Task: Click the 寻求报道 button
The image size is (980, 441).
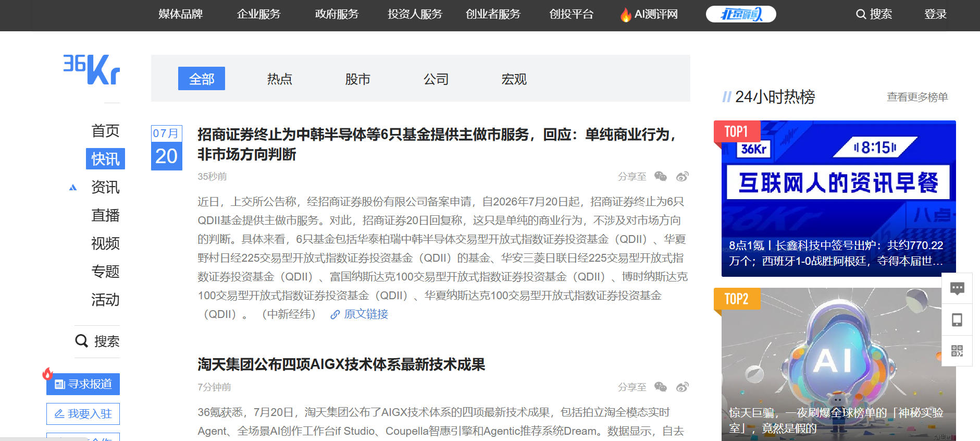Action: pos(83,384)
